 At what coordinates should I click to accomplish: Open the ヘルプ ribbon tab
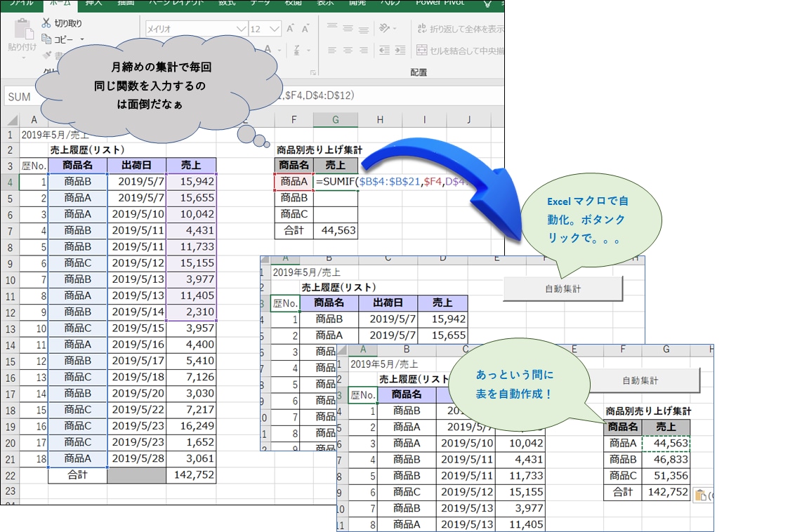[390, 4]
